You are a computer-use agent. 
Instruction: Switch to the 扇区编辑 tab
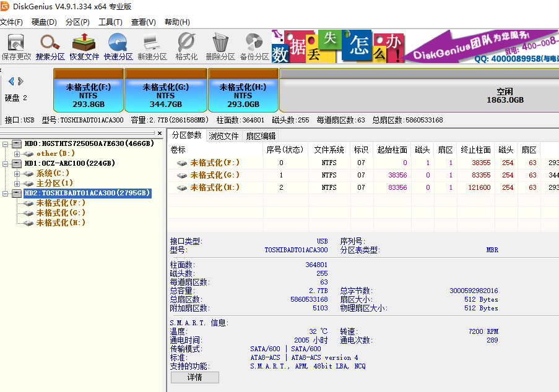tap(261, 136)
